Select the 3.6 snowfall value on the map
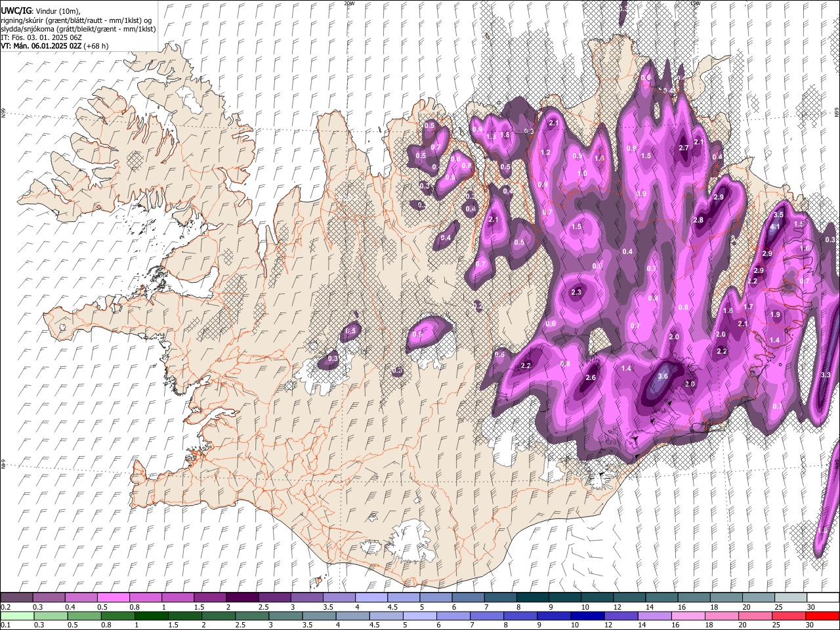Viewport: 840px width, 630px height. coord(663,376)
